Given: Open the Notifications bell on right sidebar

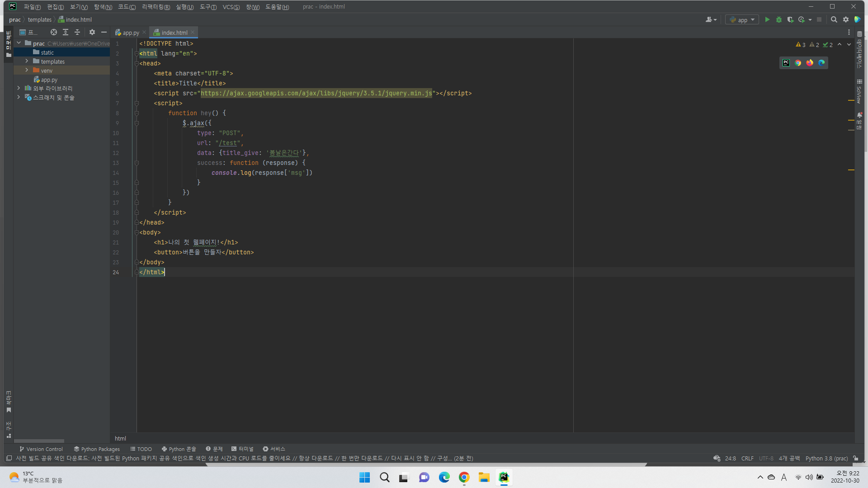Looking at the screenshot, I should 859,115.
